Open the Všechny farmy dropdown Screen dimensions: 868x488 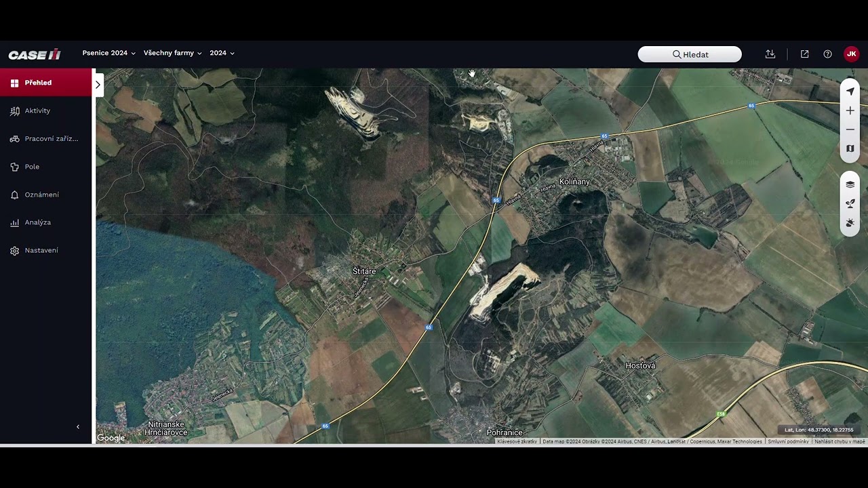pos(172,53)
